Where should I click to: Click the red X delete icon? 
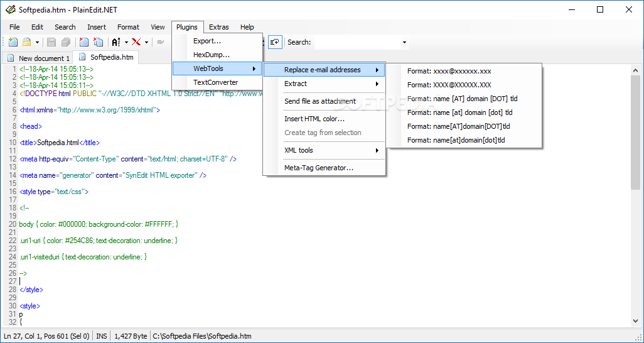tap(136, 42)
